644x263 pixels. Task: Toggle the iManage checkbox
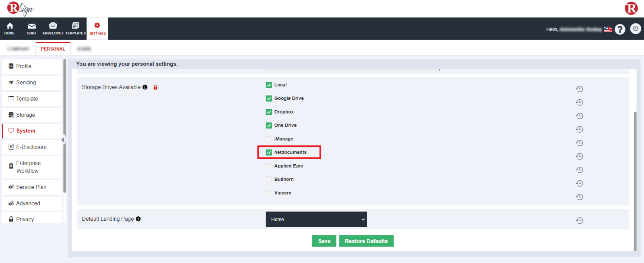tap(269, 139)
